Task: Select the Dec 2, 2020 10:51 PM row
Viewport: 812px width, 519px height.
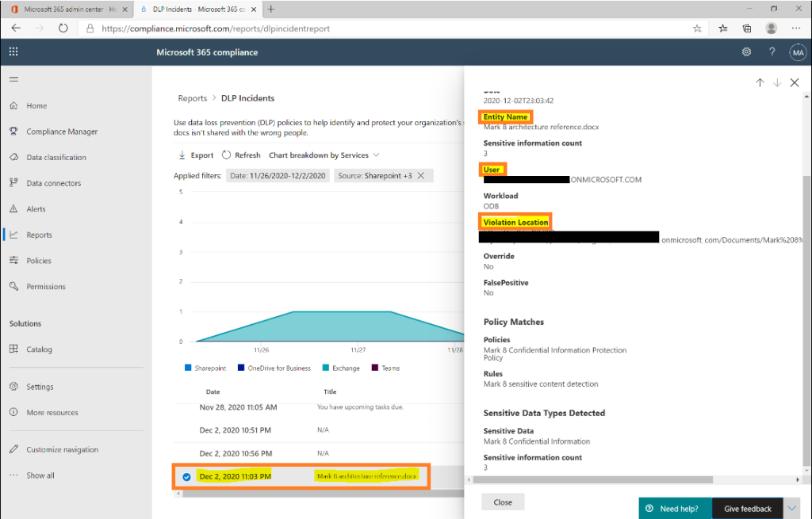Action: pos(319,430)
